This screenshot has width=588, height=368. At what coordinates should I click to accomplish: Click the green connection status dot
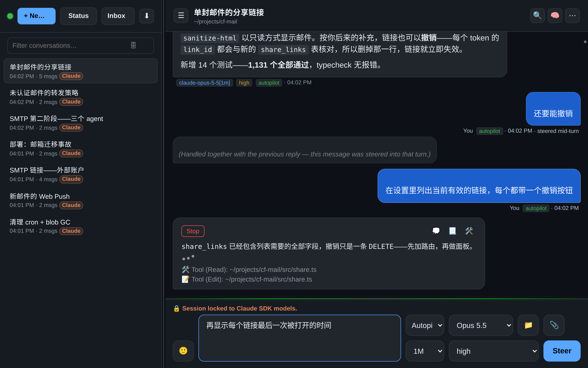(10, 16)
